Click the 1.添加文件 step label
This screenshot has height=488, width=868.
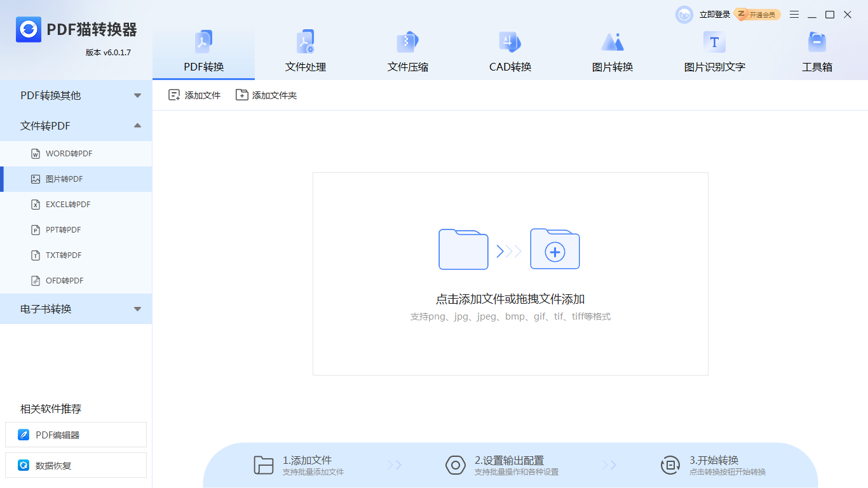[308, 460]
